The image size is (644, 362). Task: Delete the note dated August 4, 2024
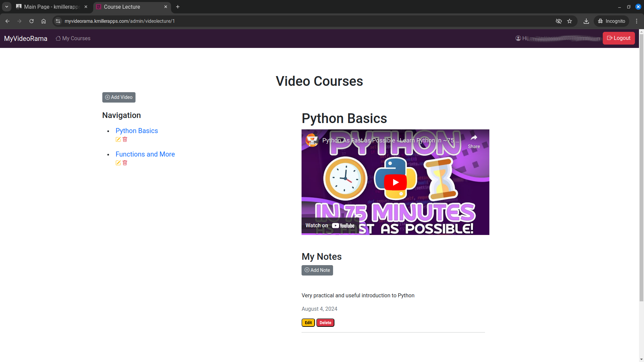(325, 323)
